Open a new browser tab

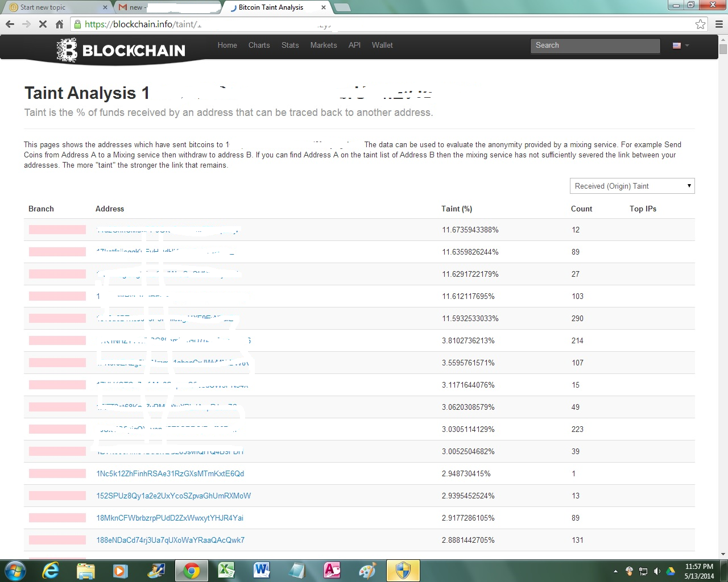(342, 7)
